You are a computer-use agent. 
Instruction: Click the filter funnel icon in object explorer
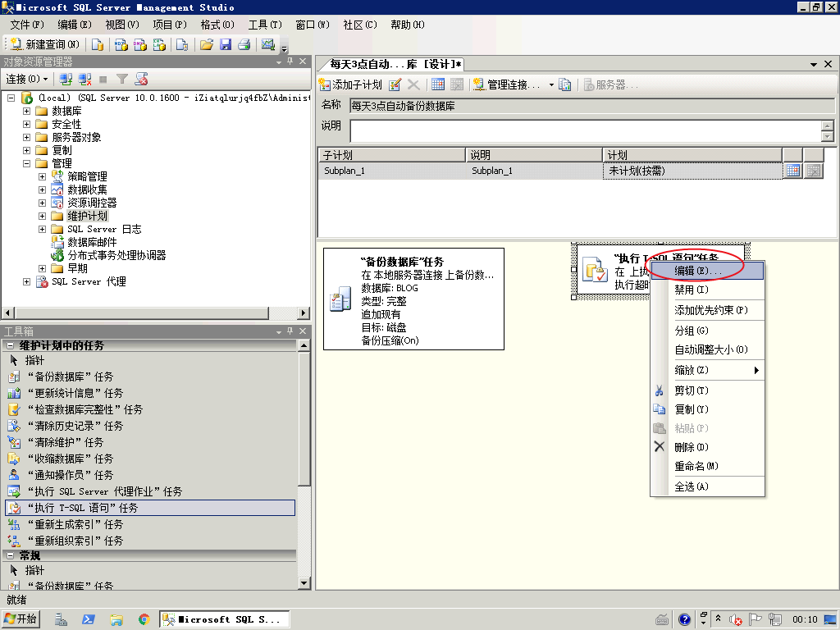click(x=122, y=80)
